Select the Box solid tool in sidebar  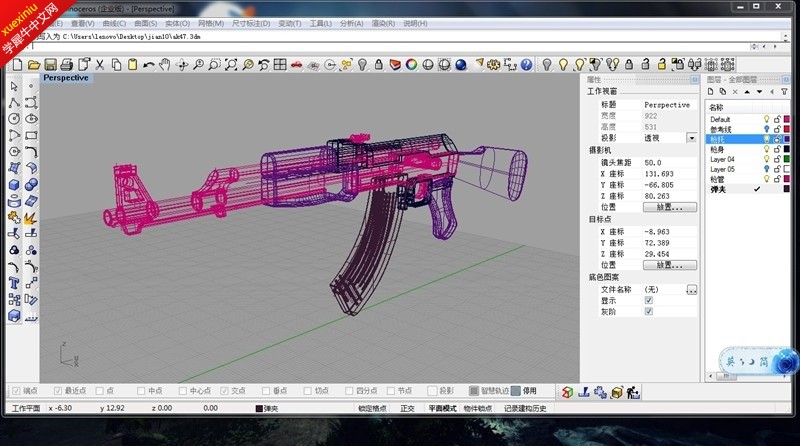[x=14, y=184]
